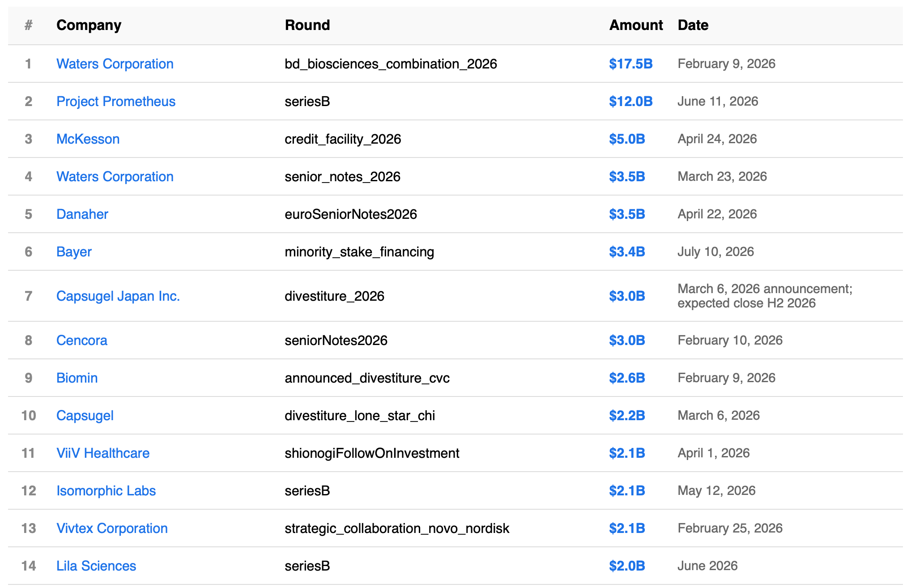
Task: Select the $2.2B amount cell
Action: tap(627, 416)
